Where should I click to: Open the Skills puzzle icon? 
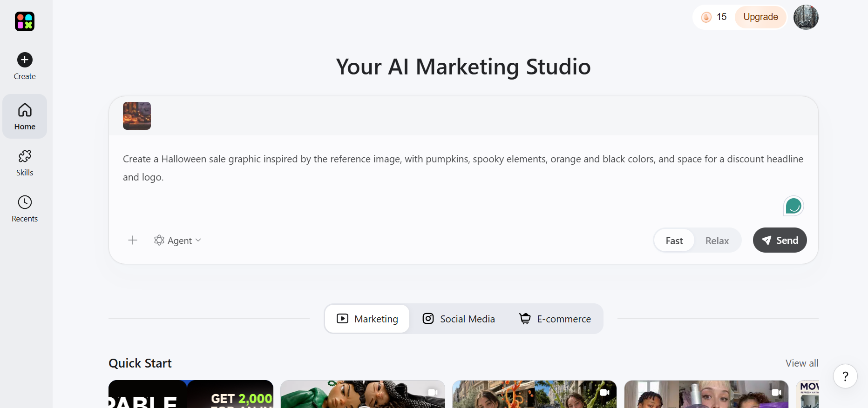click(25, 156)
